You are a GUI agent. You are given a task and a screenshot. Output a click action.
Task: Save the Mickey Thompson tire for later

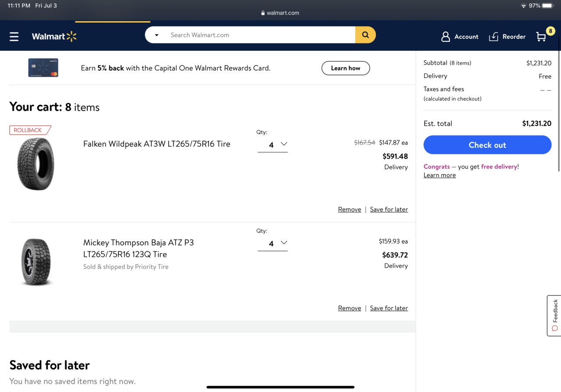pyautogui.click(x=389, y=308)
